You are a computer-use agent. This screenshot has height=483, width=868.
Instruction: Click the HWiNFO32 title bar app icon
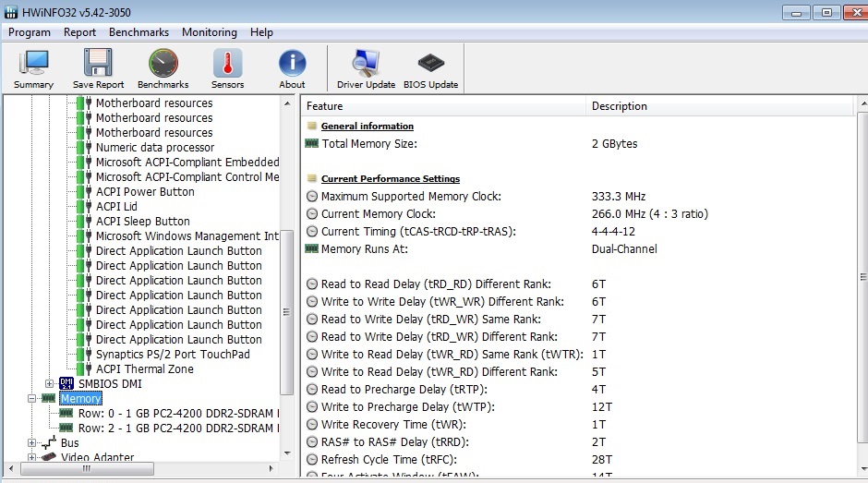[x=10, y=12]
